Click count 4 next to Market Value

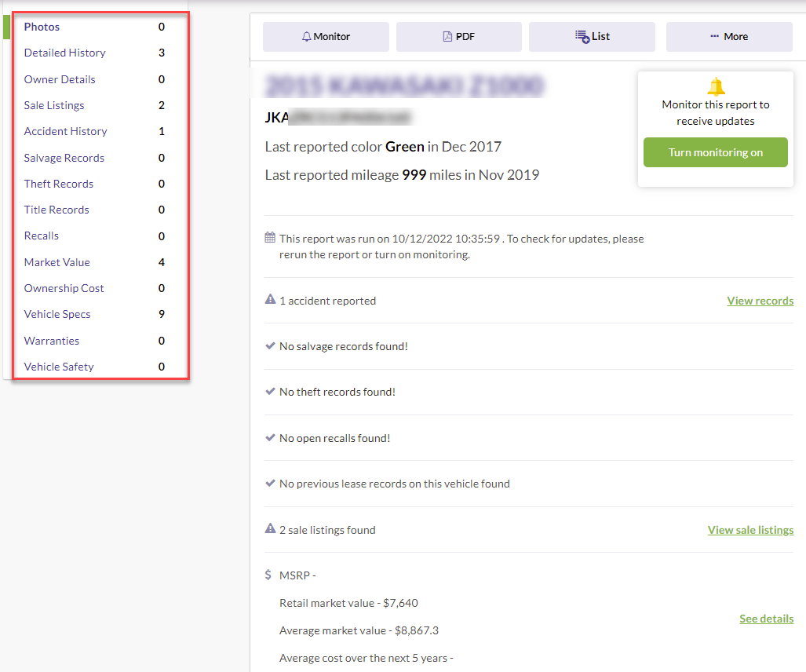162,262
